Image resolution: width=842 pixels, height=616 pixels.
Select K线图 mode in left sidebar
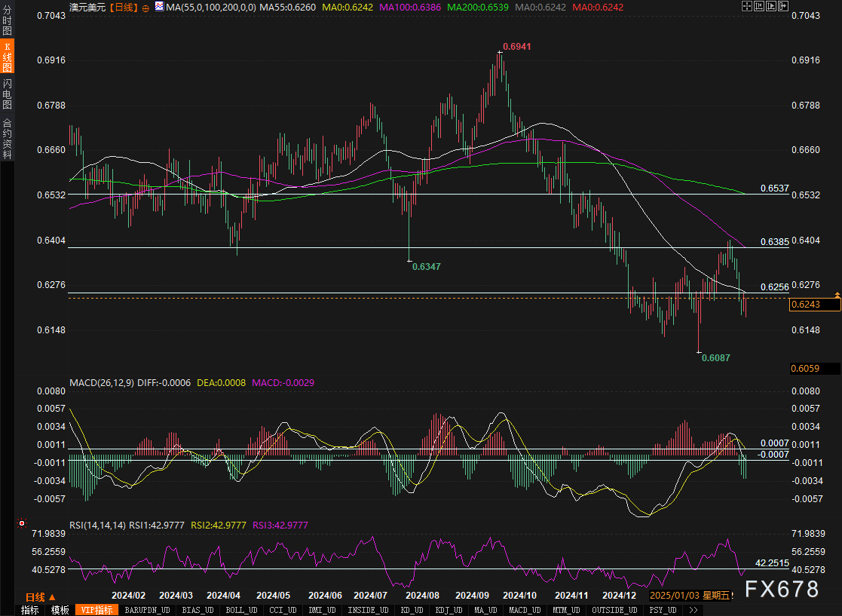pyautogui.click(x=7, y=56)
